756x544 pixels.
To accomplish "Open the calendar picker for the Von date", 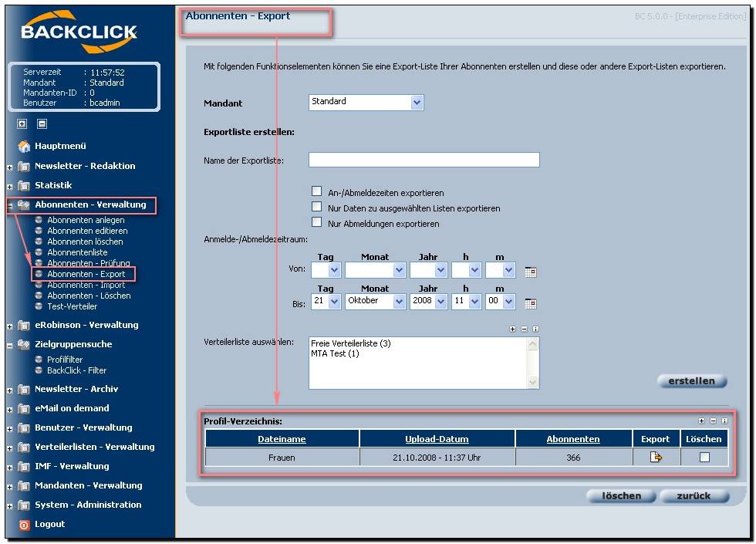I will 530,272.
